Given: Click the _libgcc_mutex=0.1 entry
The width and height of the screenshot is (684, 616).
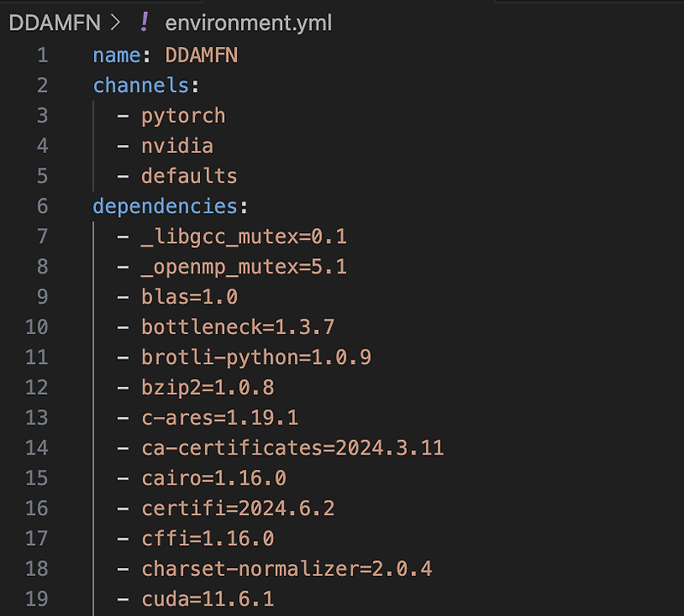Looking at the screenshot, I should point(244,237).
